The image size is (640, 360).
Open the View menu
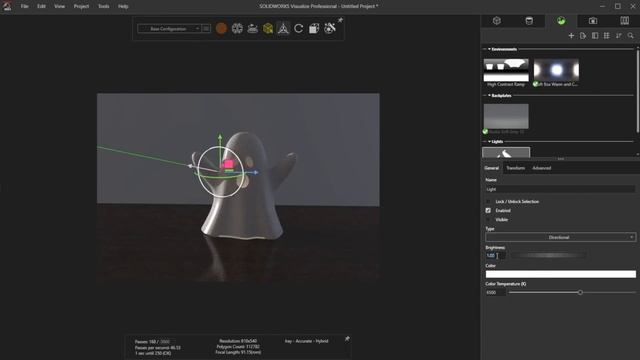[x=60, y=6]
